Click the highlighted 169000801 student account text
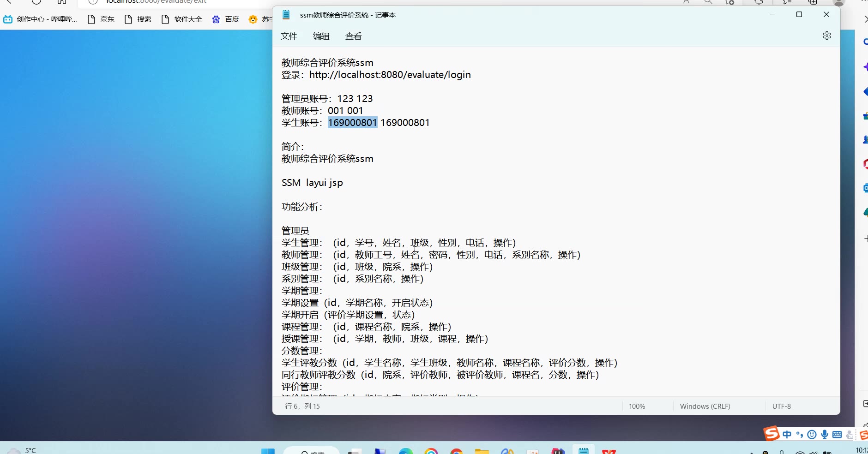 tap(352, 123)
